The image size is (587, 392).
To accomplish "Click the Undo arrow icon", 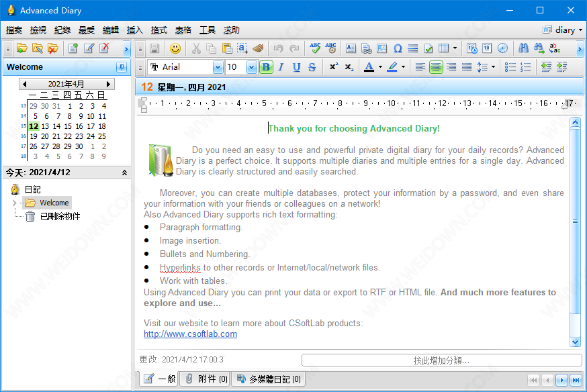I will (278, 48).
